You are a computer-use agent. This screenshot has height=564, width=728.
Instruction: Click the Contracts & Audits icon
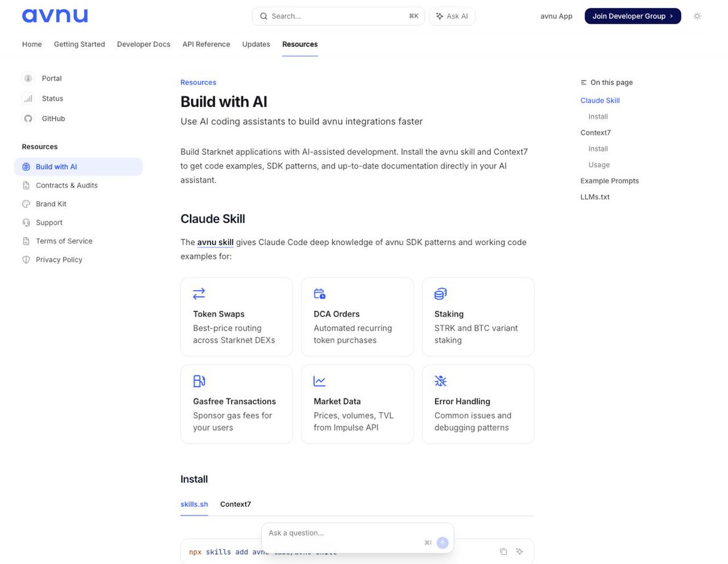(x=26, y=186)
